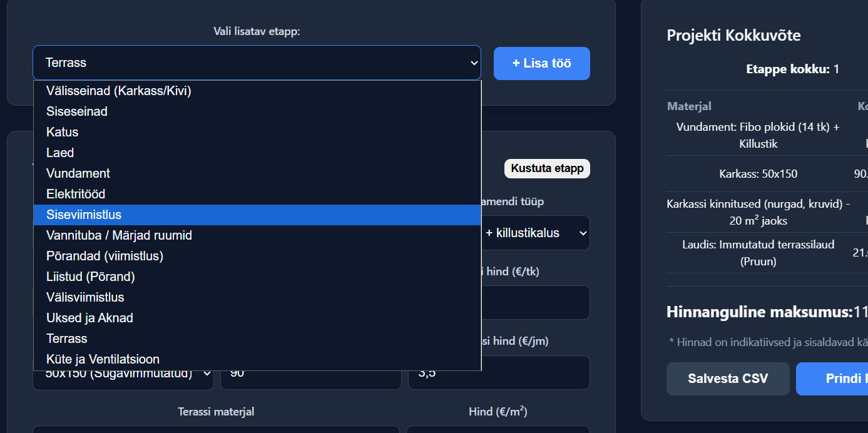Viewport: 868px width, 433px height.
Task: Open the foundation type killustikalus dropdown
Action: (536, 233)
